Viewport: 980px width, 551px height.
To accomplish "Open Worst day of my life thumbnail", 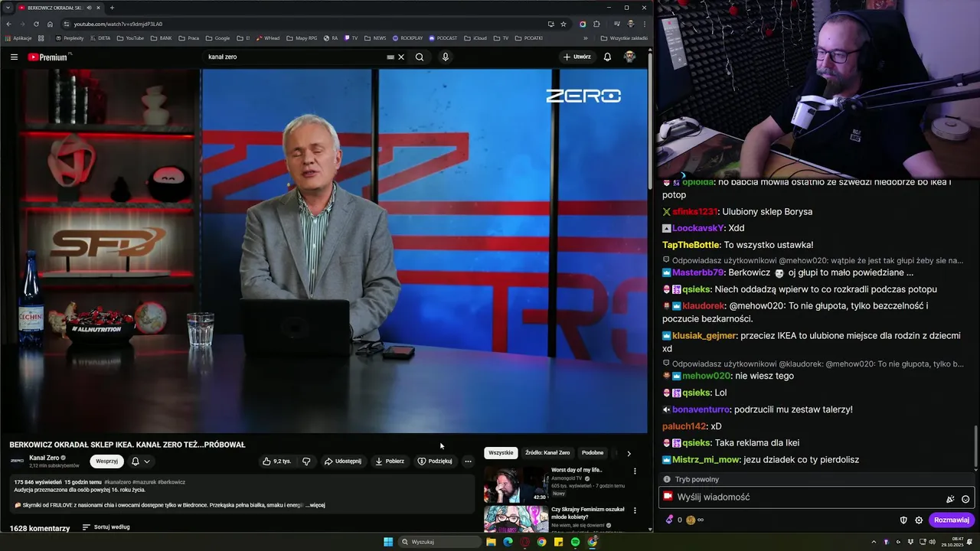I will [x=515, y=484].
